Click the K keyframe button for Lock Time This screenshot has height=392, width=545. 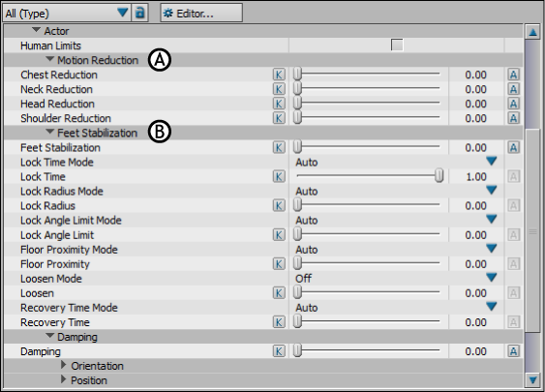(279, 176)
